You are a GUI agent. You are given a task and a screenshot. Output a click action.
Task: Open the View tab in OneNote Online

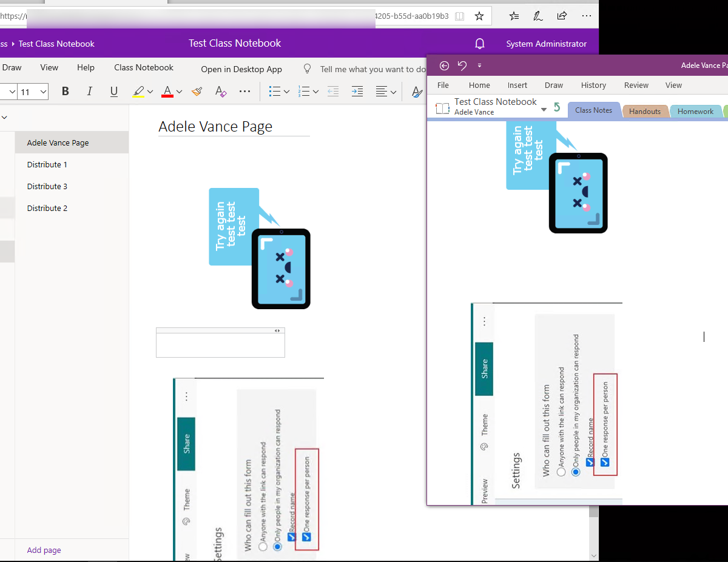(x=49, y=67)
